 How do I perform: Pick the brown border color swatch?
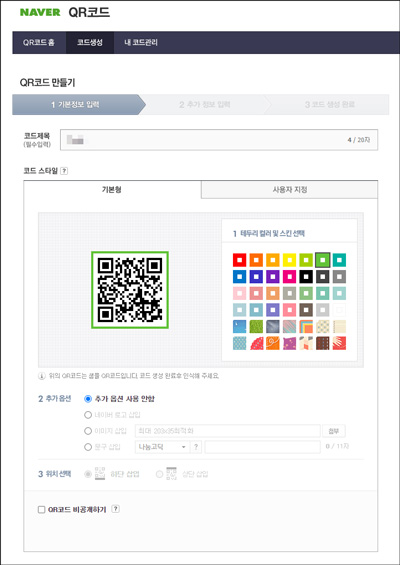coord(306,310)
